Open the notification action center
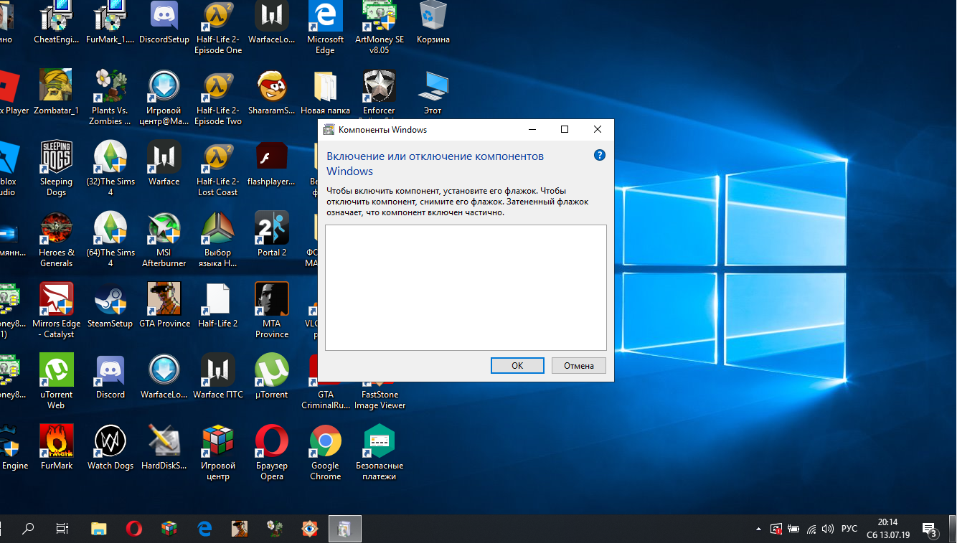 [930, 529]
